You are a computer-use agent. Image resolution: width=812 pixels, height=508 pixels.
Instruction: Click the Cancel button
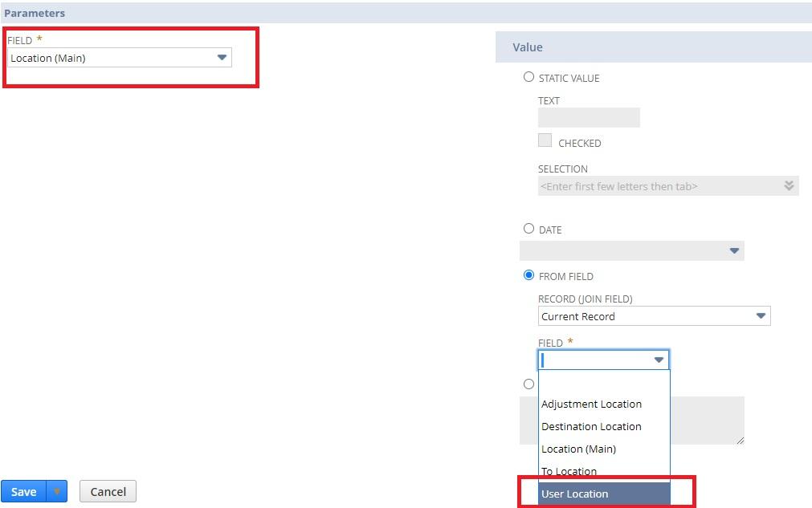point(108,491)
